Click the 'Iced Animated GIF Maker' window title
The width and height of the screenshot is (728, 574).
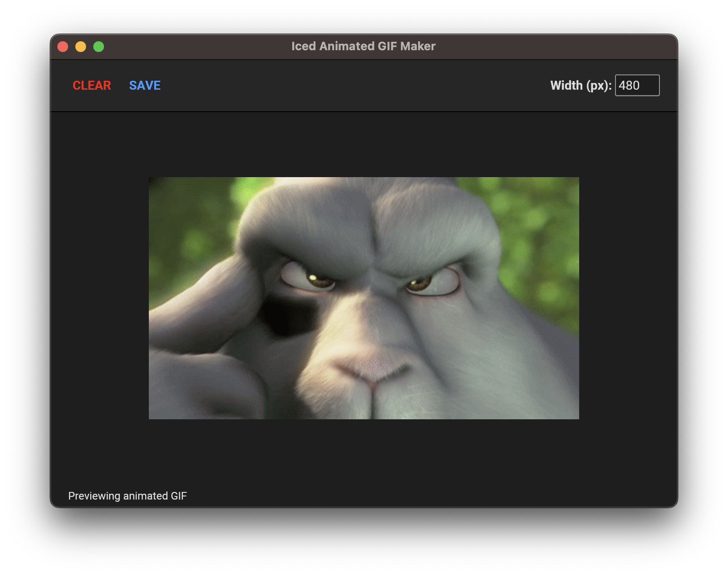pos(364,46)
